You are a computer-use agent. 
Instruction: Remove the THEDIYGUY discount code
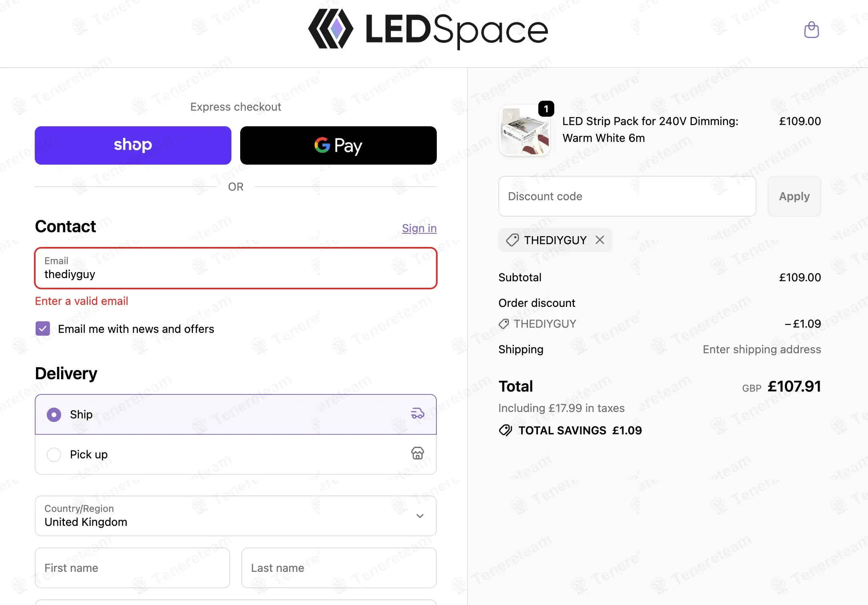point(599,240)
